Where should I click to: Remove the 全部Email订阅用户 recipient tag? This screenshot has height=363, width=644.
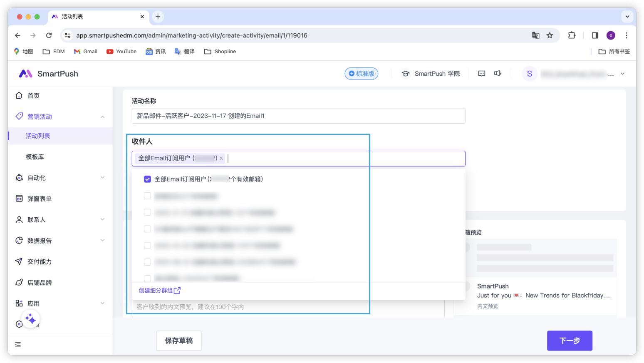221,158
